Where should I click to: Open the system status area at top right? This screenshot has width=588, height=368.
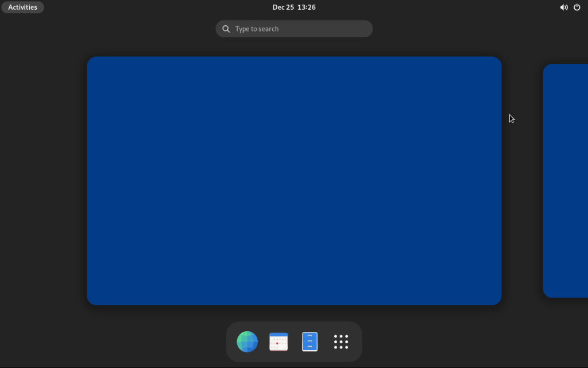click(570, 7)
